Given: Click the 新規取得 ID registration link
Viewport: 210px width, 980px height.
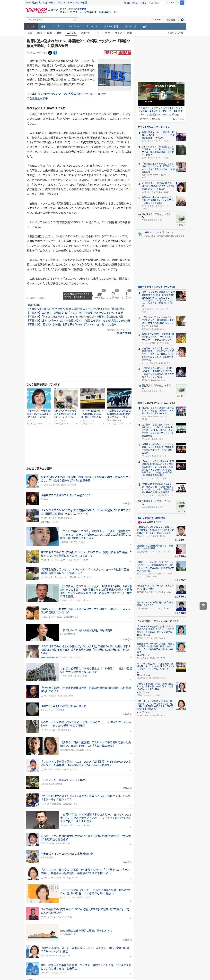Looking at the screenshot, I should pos(82,9).
